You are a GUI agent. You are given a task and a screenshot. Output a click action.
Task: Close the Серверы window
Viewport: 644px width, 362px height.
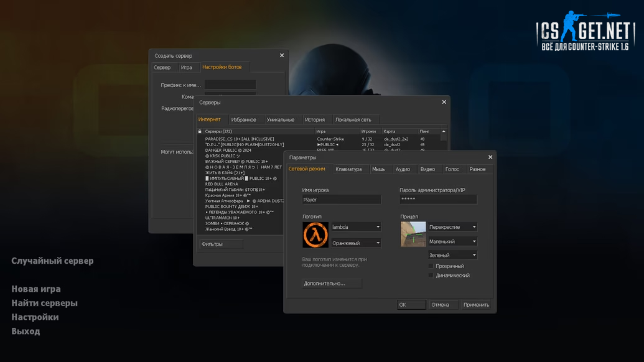tap(444, 102)
